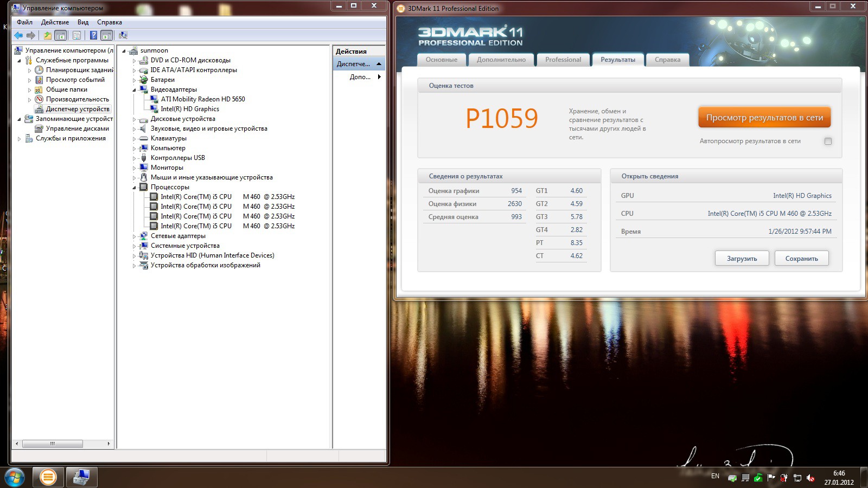Expand Службы и приложения in left tree
The width and height of the screenshot is (868, 488).
point(19,139)
